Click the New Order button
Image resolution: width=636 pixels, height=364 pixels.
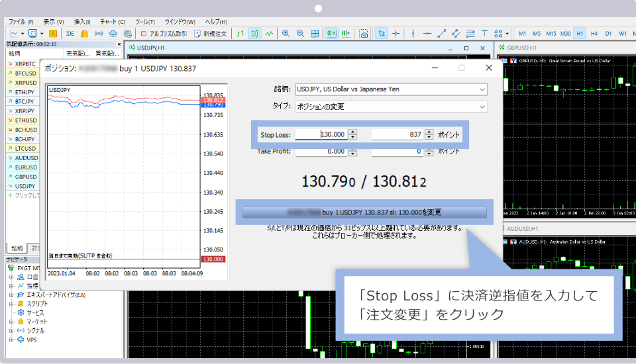210,34
